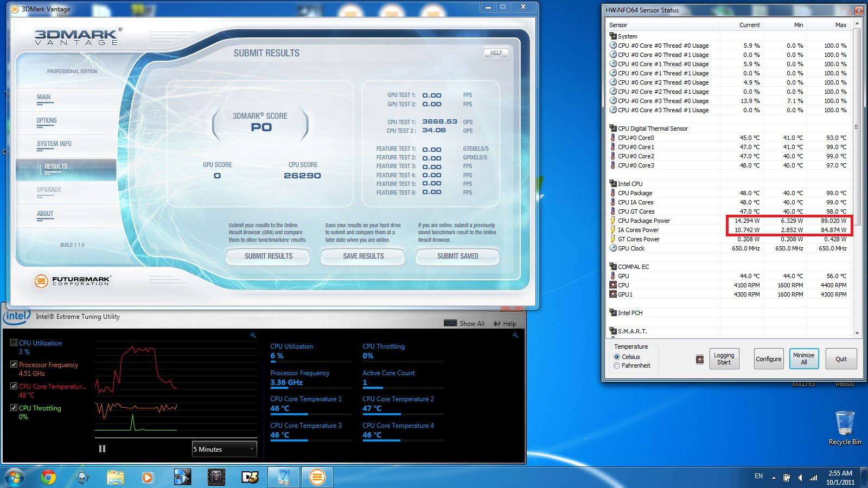Click the Min column header in HWiNFO64
This screenshot has height=488, width=868.
[x=785, y=25]
